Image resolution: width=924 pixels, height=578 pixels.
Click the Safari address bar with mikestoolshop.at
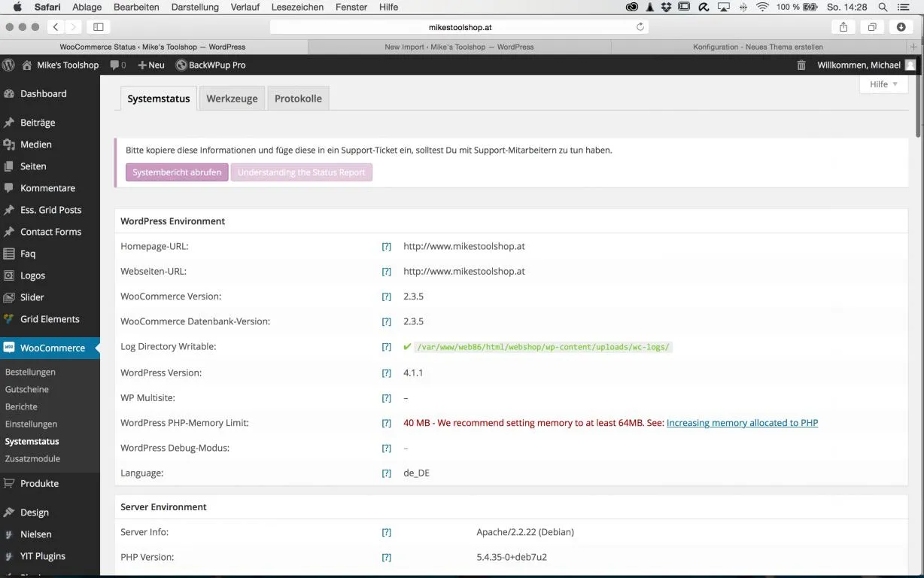(460, 26)
